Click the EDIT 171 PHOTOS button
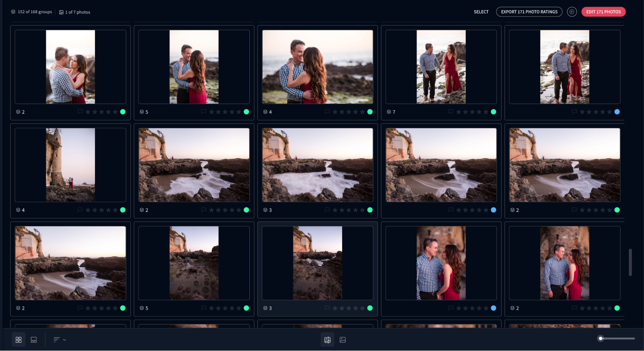The width and height of the screenshot is (644, 351). (603, 12)
